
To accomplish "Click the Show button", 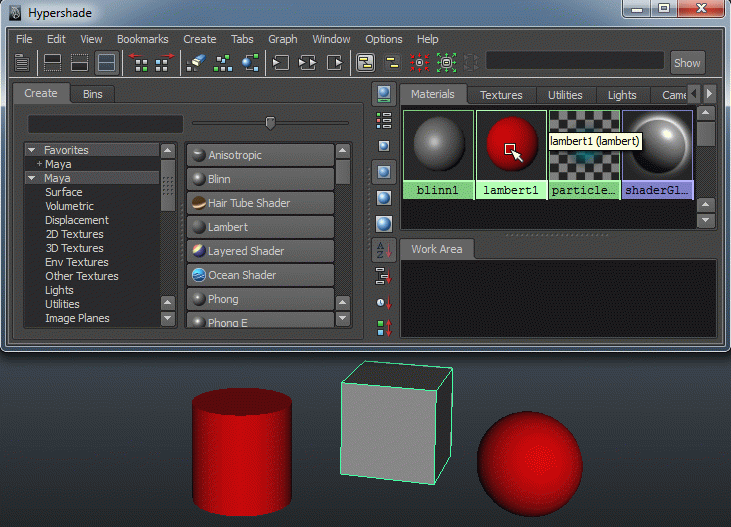I will pos(687,62).
